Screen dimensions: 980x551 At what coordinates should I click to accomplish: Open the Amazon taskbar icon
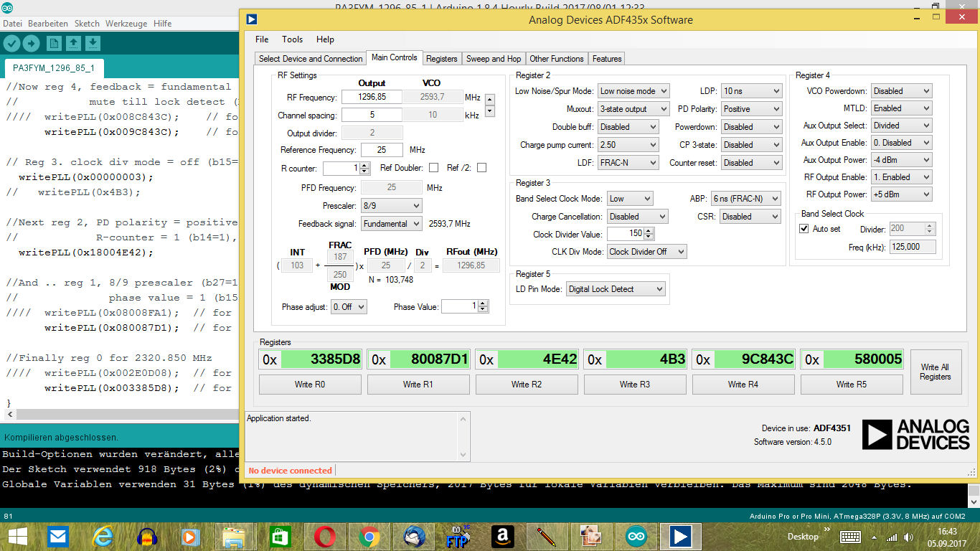point(503,536)
